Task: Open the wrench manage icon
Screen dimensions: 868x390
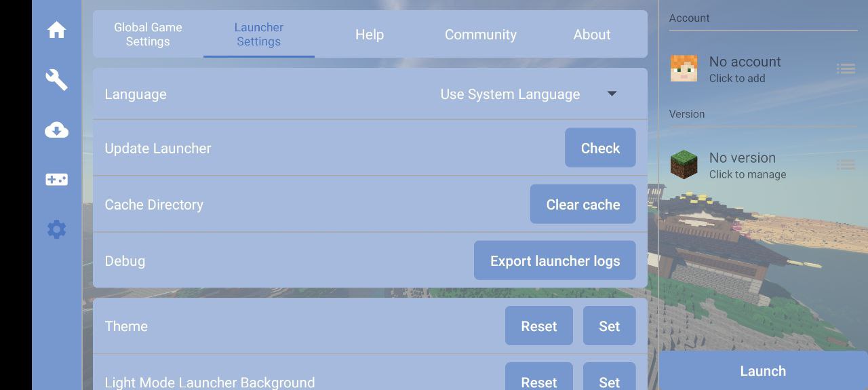Action: [56, 79]
